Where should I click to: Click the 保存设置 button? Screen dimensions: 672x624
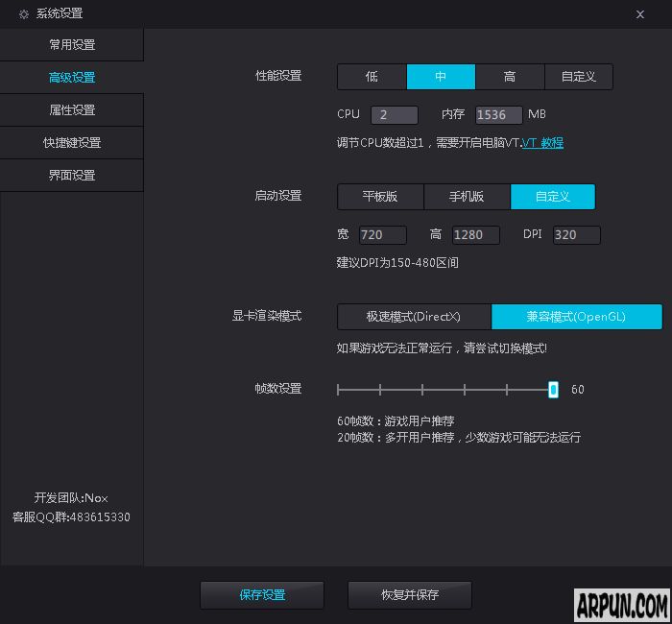[262, 595]
